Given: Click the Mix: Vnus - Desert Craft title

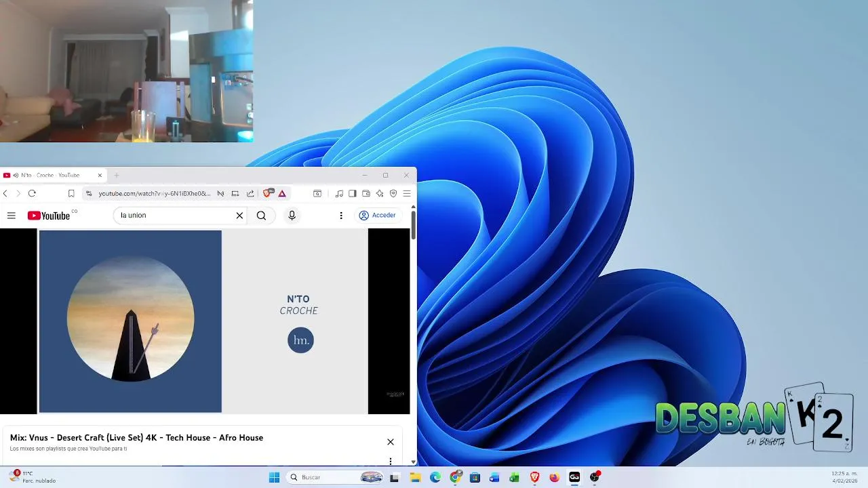Looking at the screenshot, I should click(x=136, y=438).
